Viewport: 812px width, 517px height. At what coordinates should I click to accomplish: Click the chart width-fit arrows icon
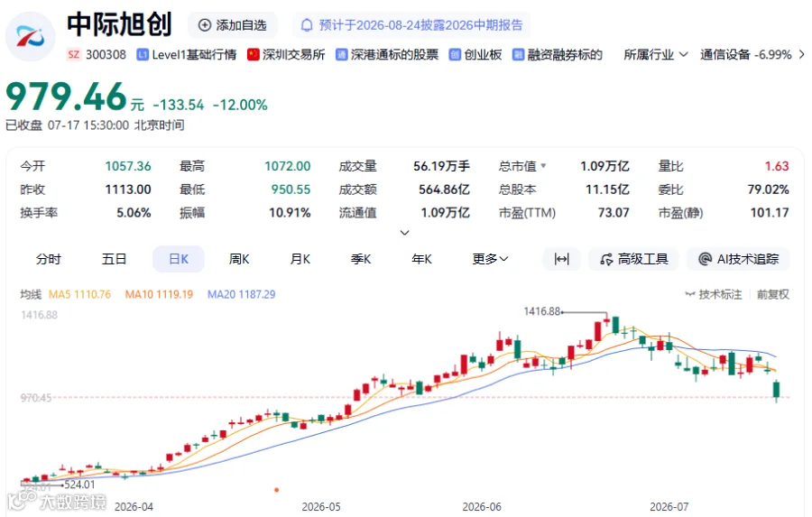click(x=562, y=258)
